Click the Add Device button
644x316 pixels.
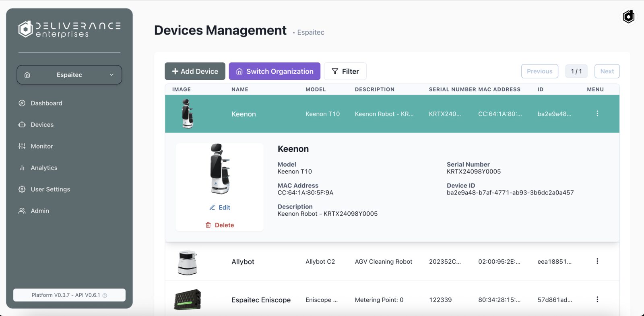tap(195, 71)
